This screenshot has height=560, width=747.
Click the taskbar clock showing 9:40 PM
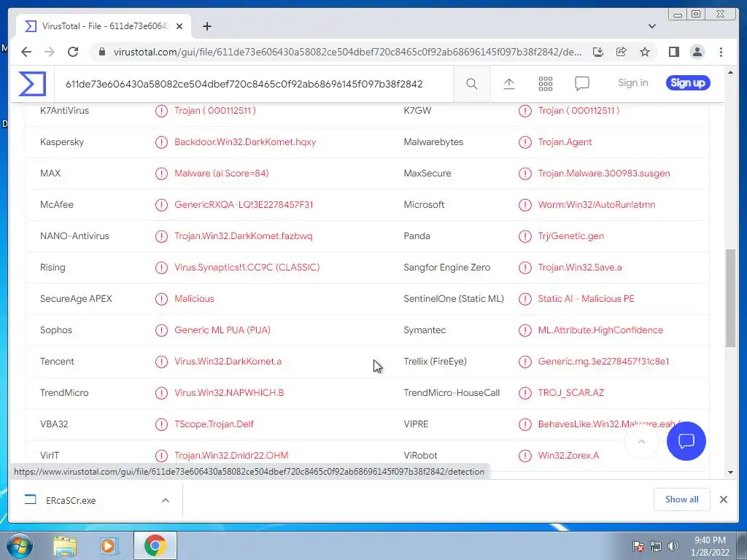pyautogui.click(x=710, y=545)
